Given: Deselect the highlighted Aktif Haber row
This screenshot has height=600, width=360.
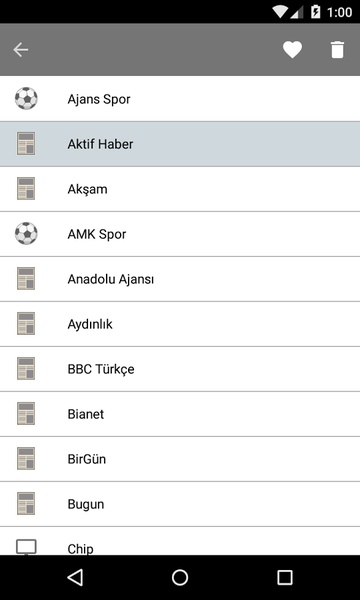Looking at the screenshot, I should [x=180, y=144].
